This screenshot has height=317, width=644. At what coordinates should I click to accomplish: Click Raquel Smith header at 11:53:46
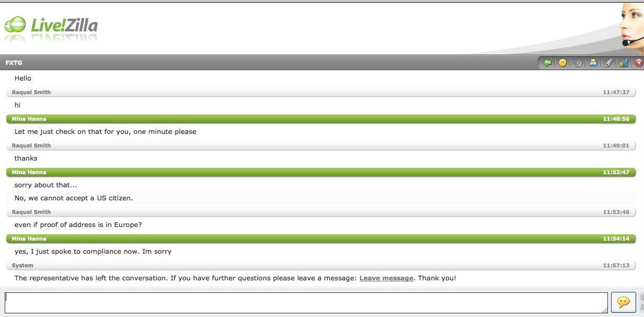[x=321, y=212]
